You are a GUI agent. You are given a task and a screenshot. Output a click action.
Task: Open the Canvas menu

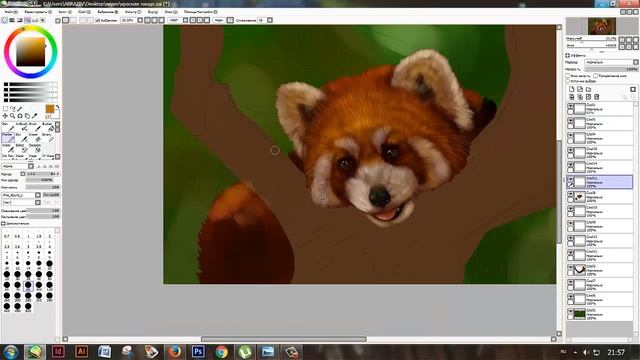(64, 12)
